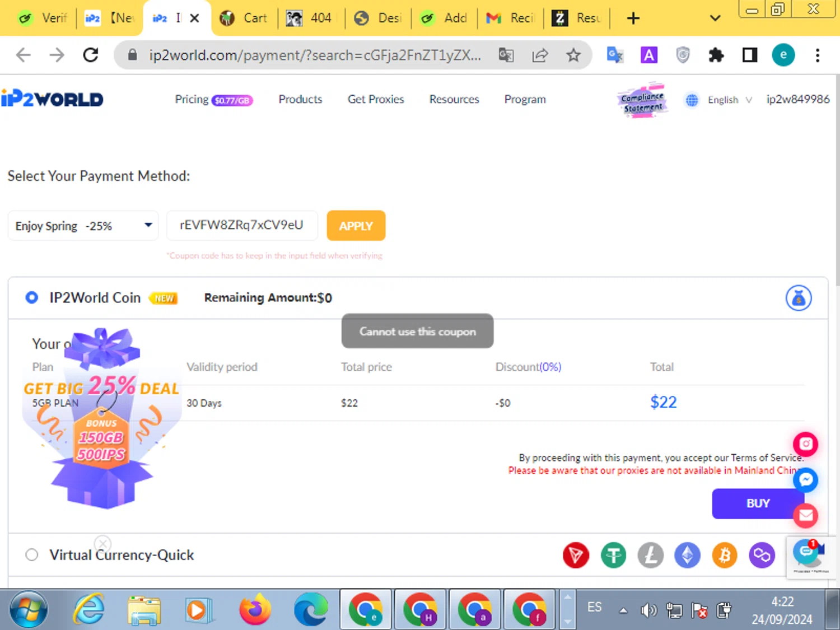Click the Discount(0%) column header
Screen dimensions: 840x630
[x=528, y=367]
